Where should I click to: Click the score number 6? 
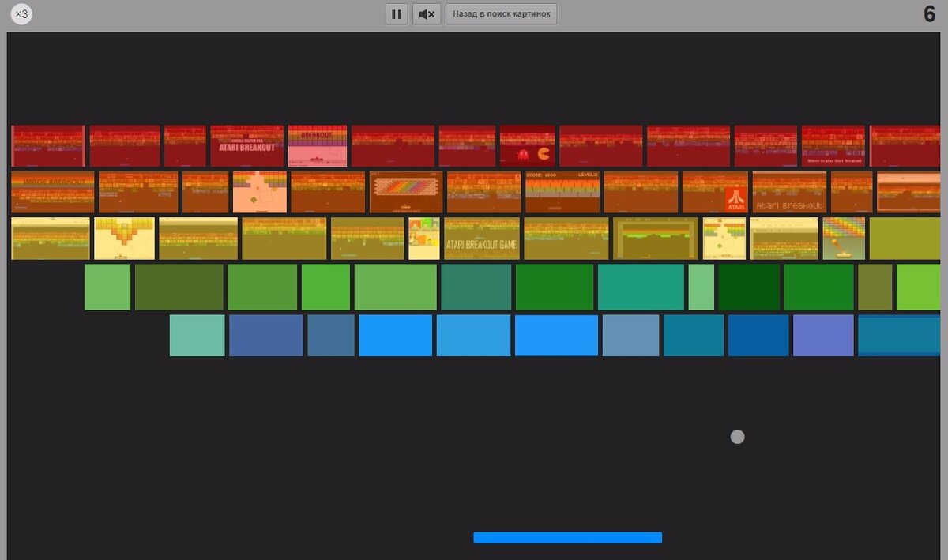coord(930,14)
